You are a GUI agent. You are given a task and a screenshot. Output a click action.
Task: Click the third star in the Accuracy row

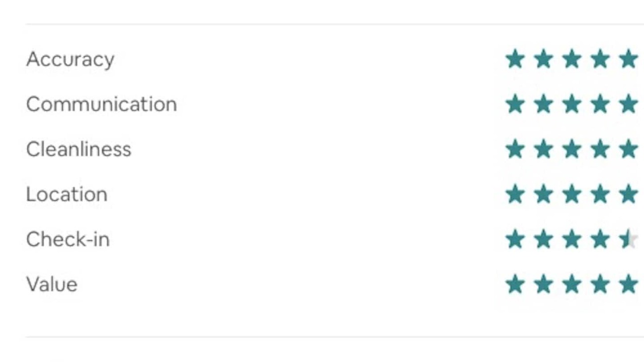pyautogui.click(x=572, y=59)
